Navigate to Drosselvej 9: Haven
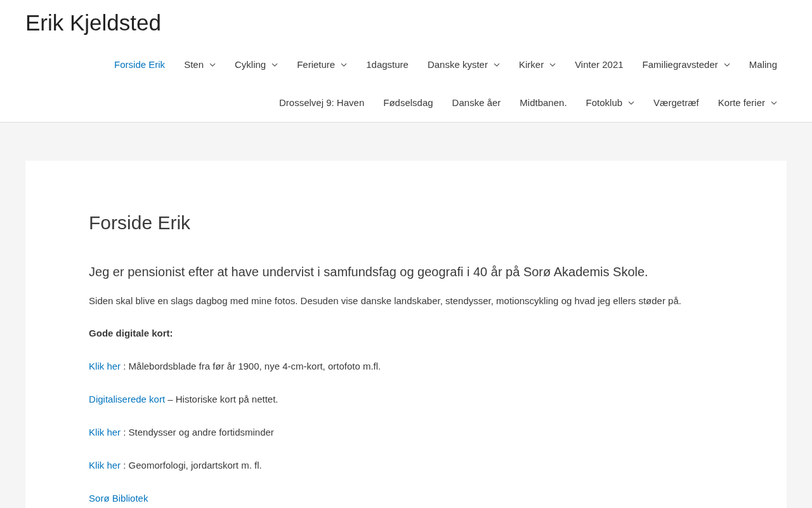 pos(322,103)
